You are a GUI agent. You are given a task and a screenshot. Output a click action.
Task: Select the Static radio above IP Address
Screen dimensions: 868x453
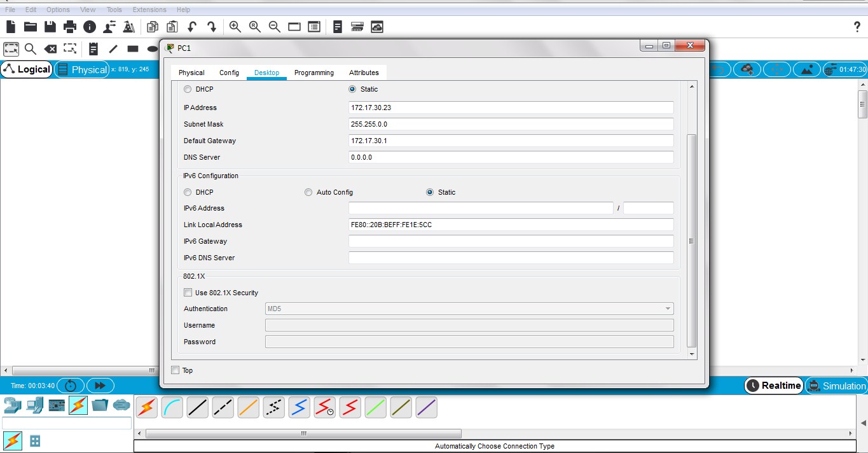pyautogui.click(x=352, y=89)
